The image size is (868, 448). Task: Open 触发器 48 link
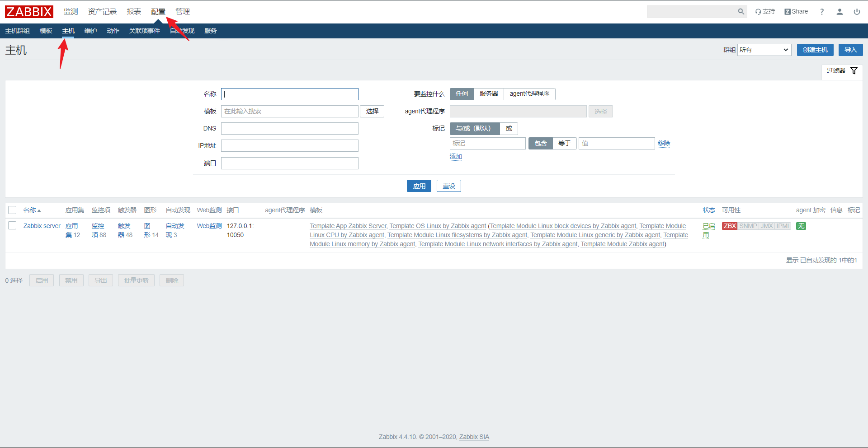[125, 231]
